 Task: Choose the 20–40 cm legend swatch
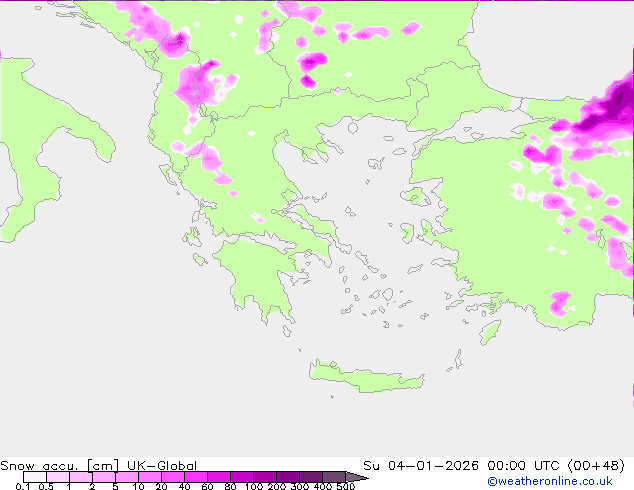tap(173, 477)
